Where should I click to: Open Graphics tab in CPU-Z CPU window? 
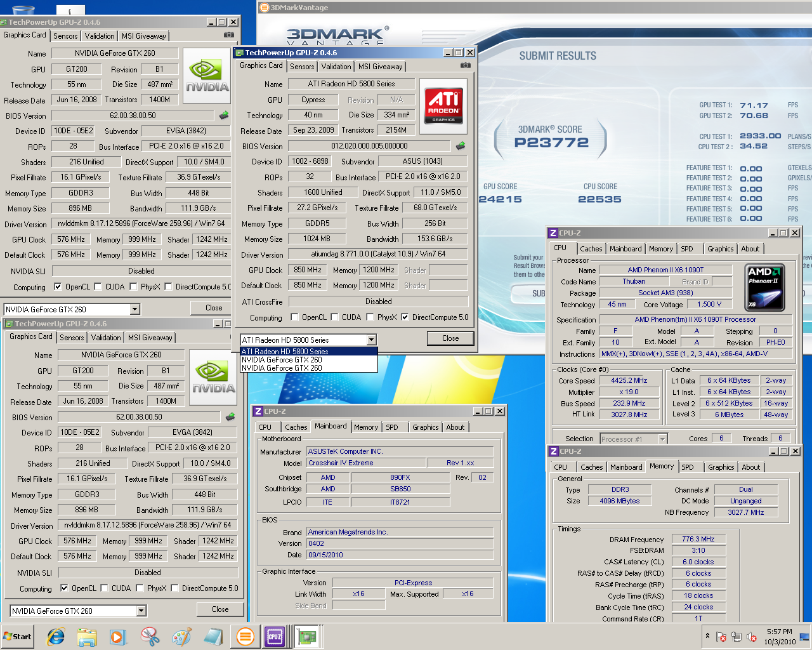720,249
